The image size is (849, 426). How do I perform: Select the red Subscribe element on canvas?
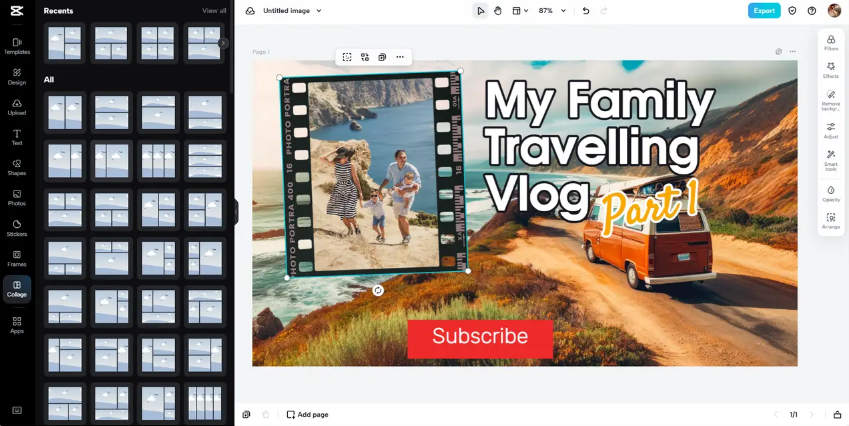click(x=480, y=339)
